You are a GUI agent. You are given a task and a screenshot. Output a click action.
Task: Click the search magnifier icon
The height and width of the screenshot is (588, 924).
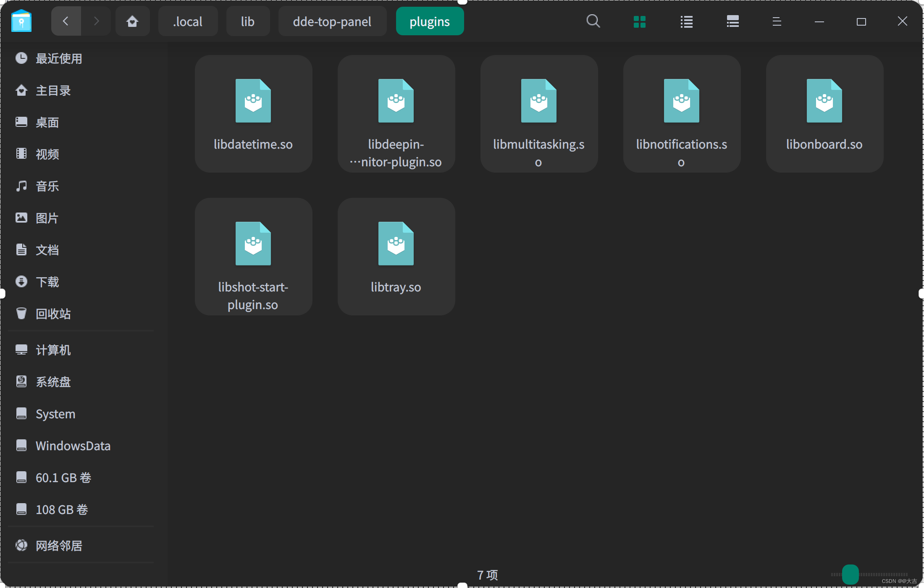(x=593, y=21)
